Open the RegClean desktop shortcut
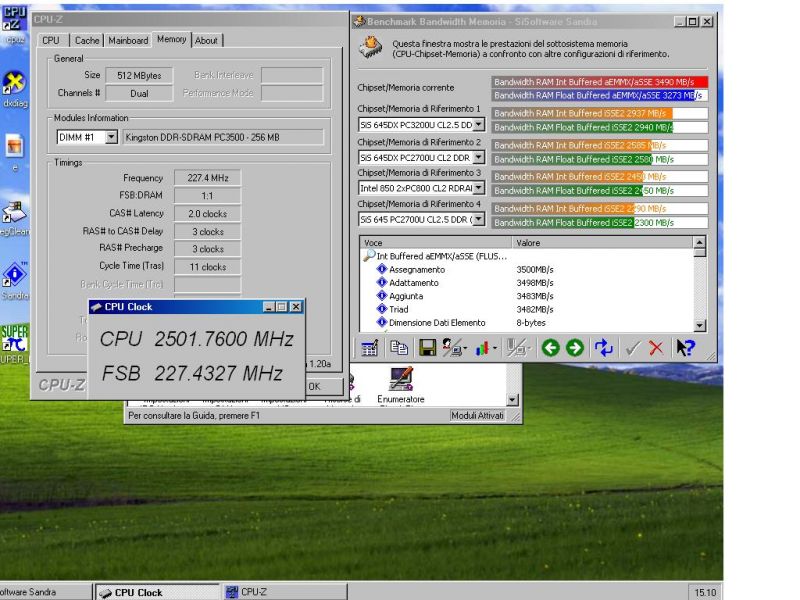 point(15,218)
